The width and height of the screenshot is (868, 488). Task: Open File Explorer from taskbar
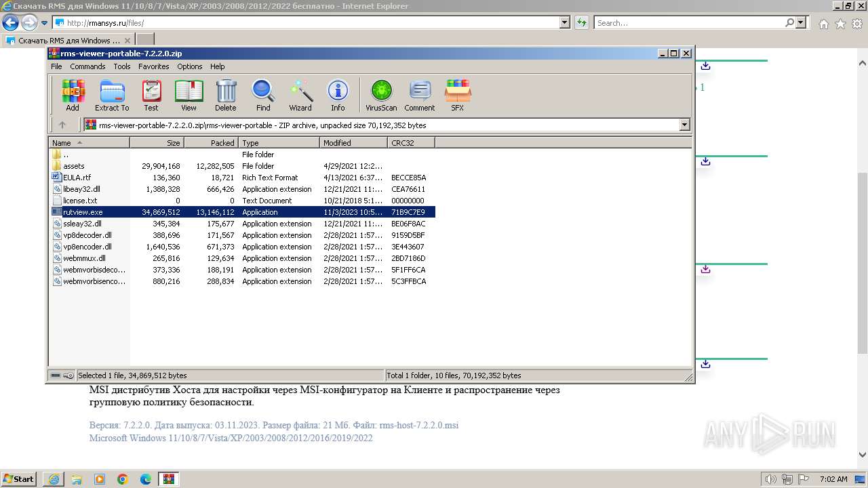pos(77,479)
